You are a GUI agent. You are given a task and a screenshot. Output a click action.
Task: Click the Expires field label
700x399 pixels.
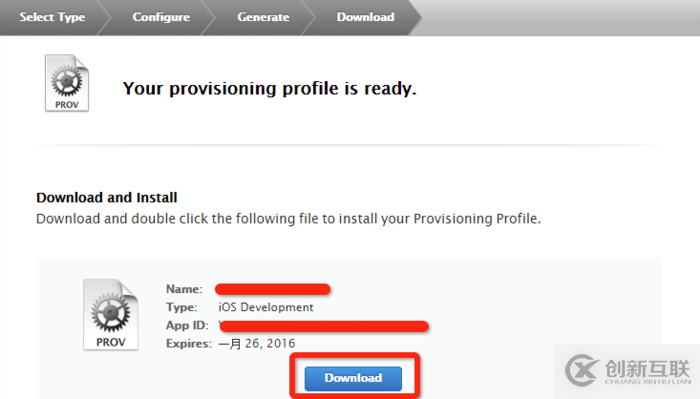click(189, 344)
